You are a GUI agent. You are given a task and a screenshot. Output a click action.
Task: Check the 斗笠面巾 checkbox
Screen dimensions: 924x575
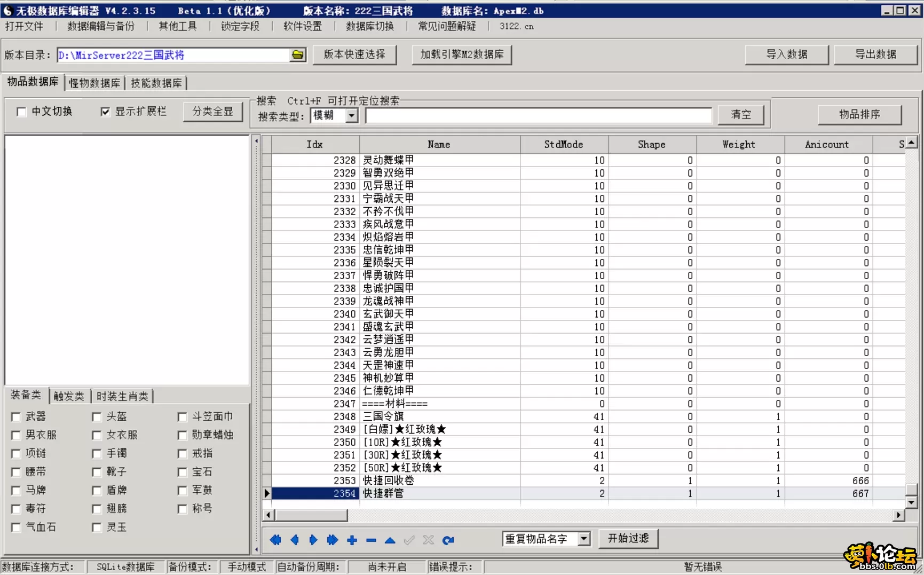(183, 417)
